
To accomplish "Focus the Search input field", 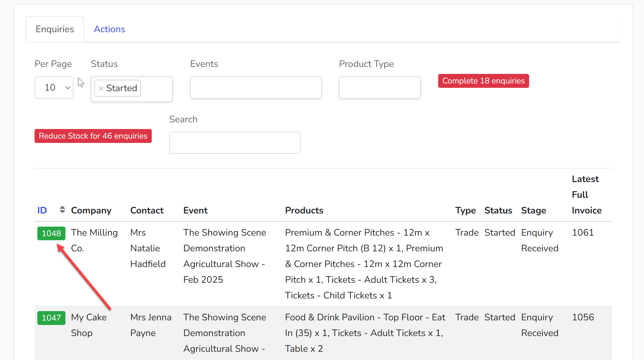I will (235, 143).
